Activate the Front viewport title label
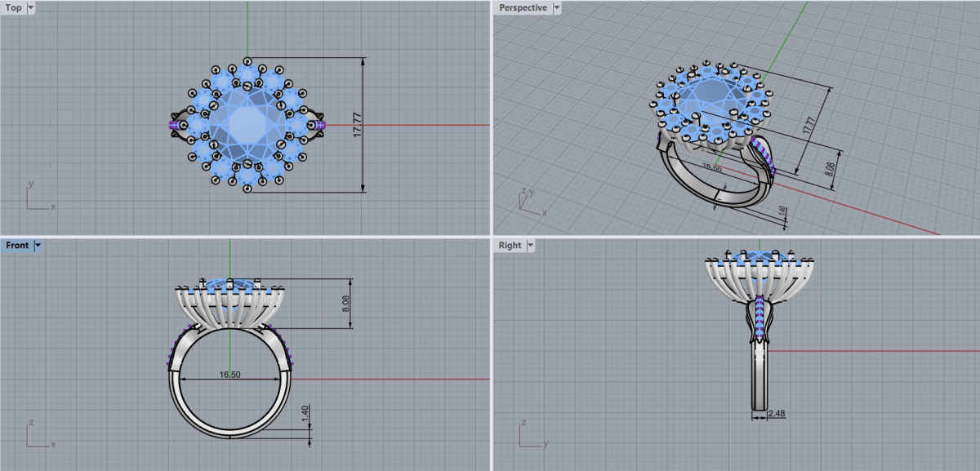 pos(17,245)
